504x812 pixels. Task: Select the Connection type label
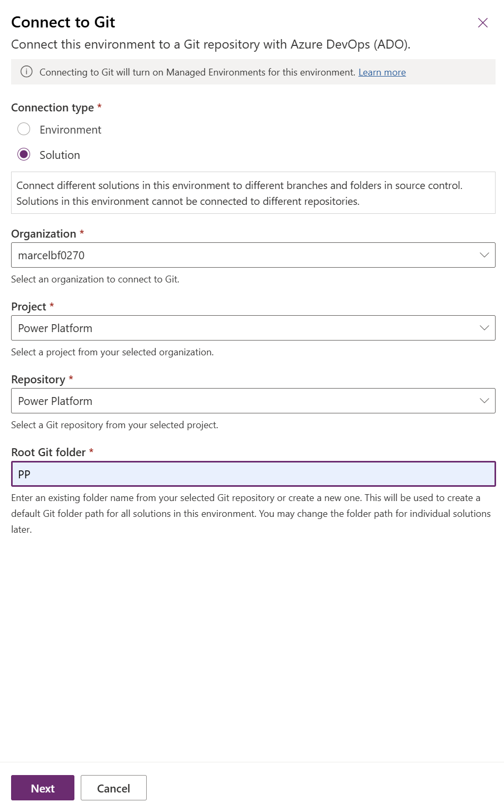[x=52, y=107]
